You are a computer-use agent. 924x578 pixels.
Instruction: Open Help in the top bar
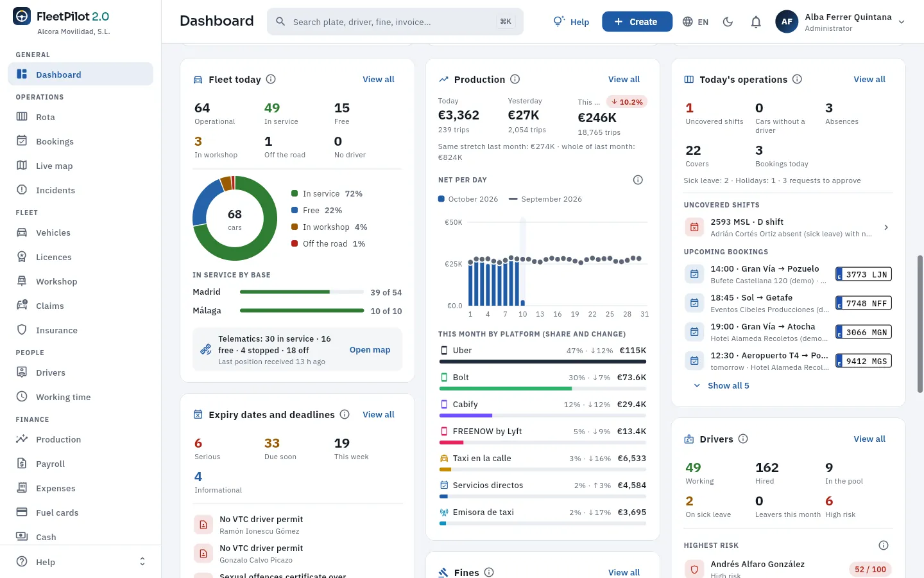click(x=571, y=22)
